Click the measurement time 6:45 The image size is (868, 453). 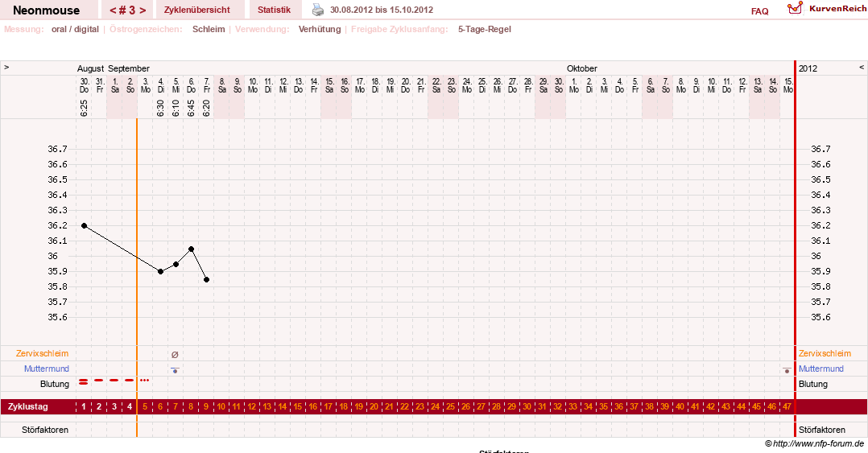(191, 108)
